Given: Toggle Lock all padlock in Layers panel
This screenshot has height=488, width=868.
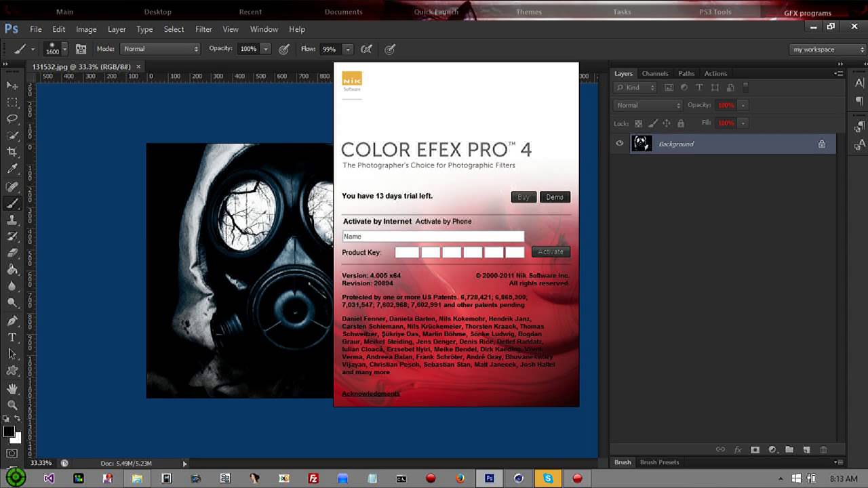Looking at the screenshot, I should pos(681,123).
